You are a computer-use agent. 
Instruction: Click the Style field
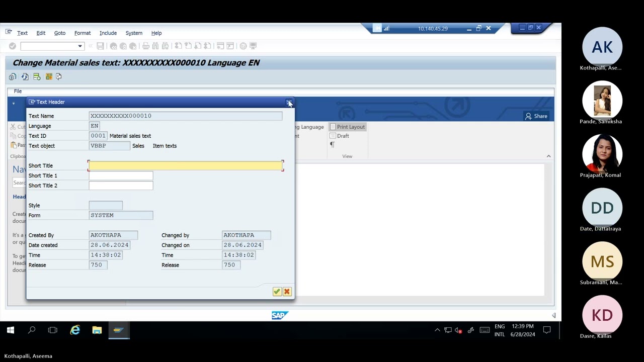[106, 205]
